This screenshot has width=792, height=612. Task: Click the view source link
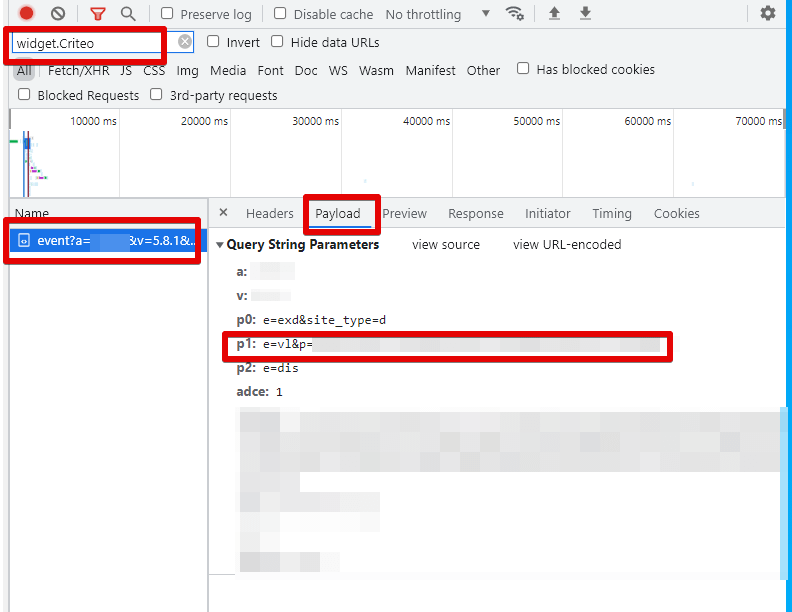click(x=446, y=245)
